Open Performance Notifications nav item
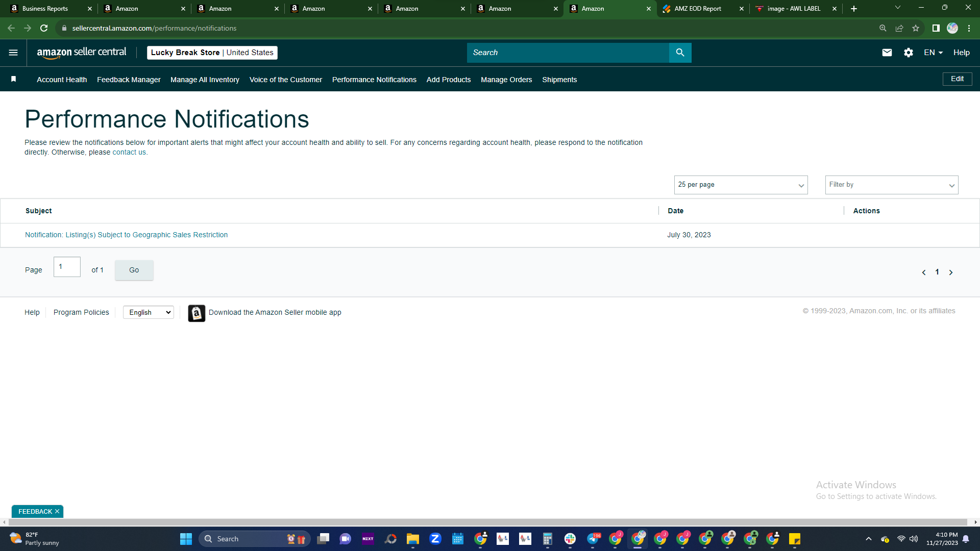980x551 pixels. (374, 80)
